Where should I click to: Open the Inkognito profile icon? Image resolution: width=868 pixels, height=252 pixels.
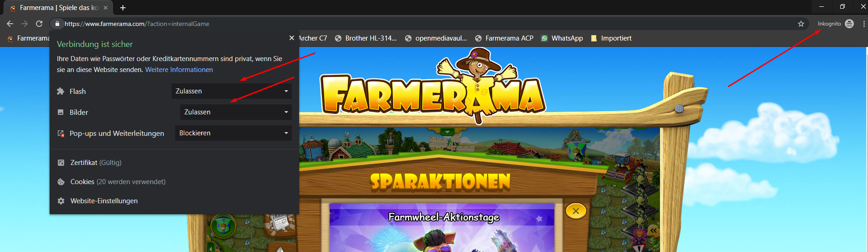(849, 24)
